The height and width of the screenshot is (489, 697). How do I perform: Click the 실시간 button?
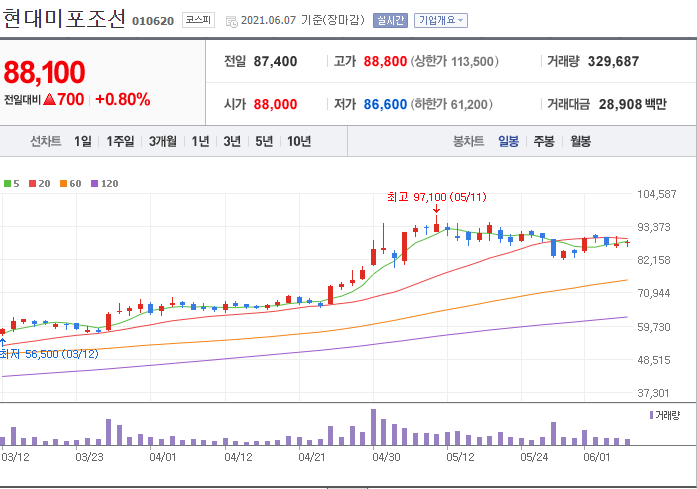pos(390,20)
